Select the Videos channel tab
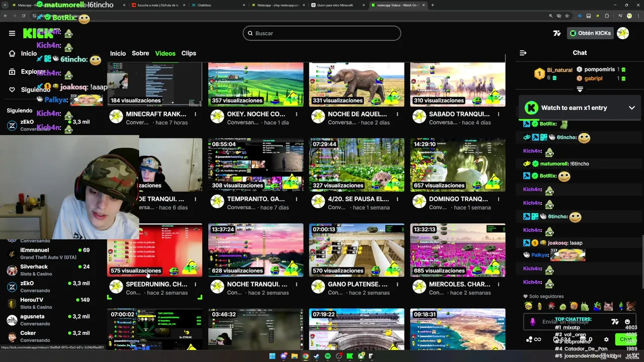 click(x=165, y=53)
